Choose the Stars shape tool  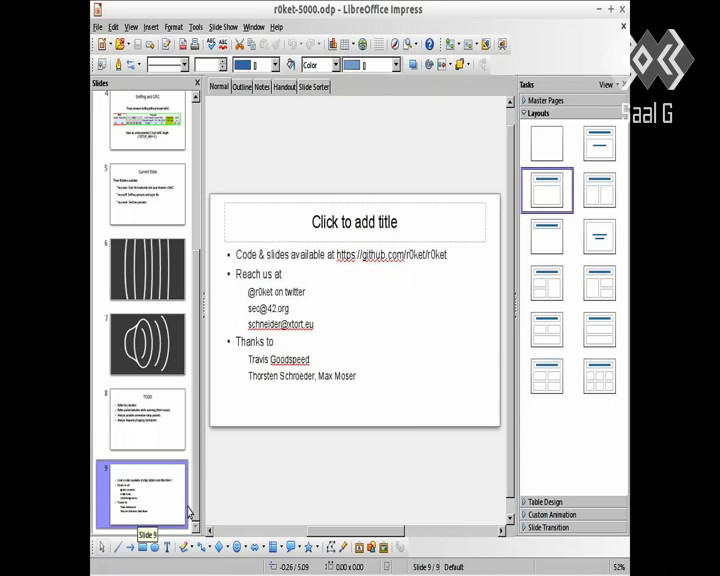pos(308,547)
